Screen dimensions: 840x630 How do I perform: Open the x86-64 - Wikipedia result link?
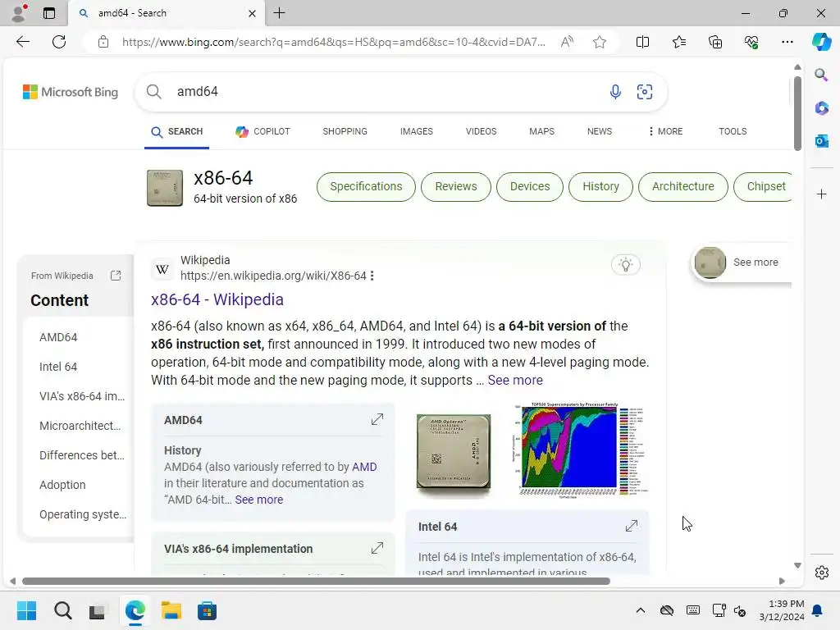pos(217,299)
